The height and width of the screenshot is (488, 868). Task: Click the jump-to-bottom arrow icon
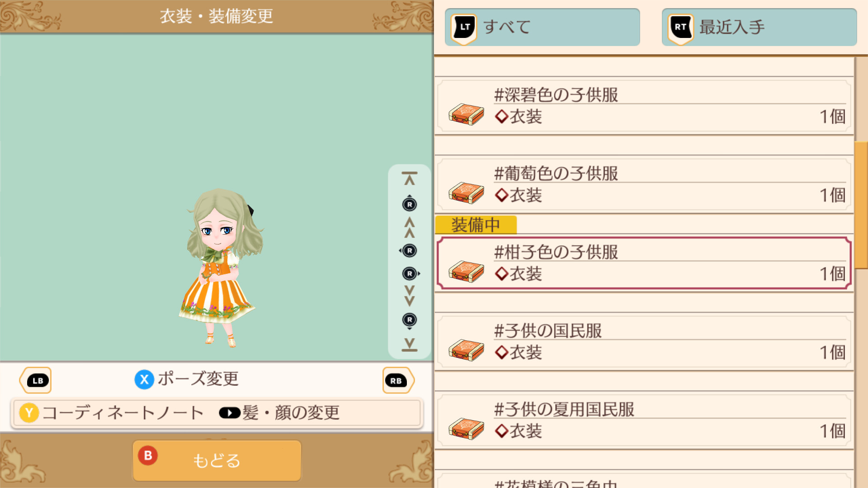pyautogui.click(x=410, y=344)
